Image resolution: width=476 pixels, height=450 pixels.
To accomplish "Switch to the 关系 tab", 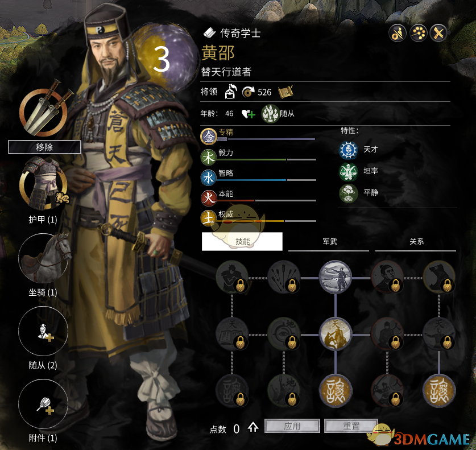I will click(416, 242).
